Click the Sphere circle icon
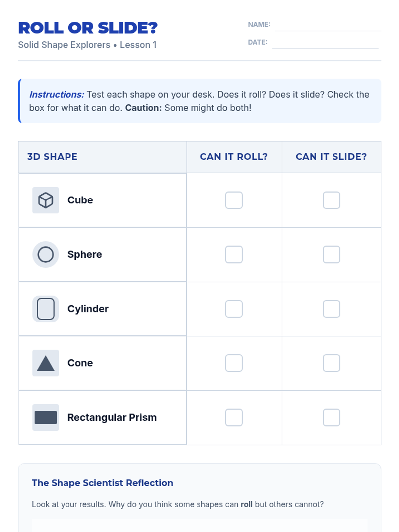Viewport: 399px width, 532px height. pos(46,254)
